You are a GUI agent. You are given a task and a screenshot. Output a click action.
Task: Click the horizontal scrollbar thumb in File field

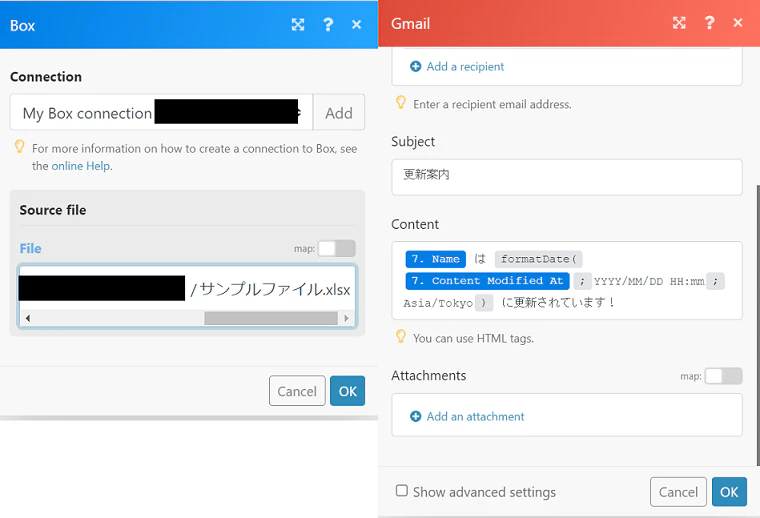(x=271, y=318)
